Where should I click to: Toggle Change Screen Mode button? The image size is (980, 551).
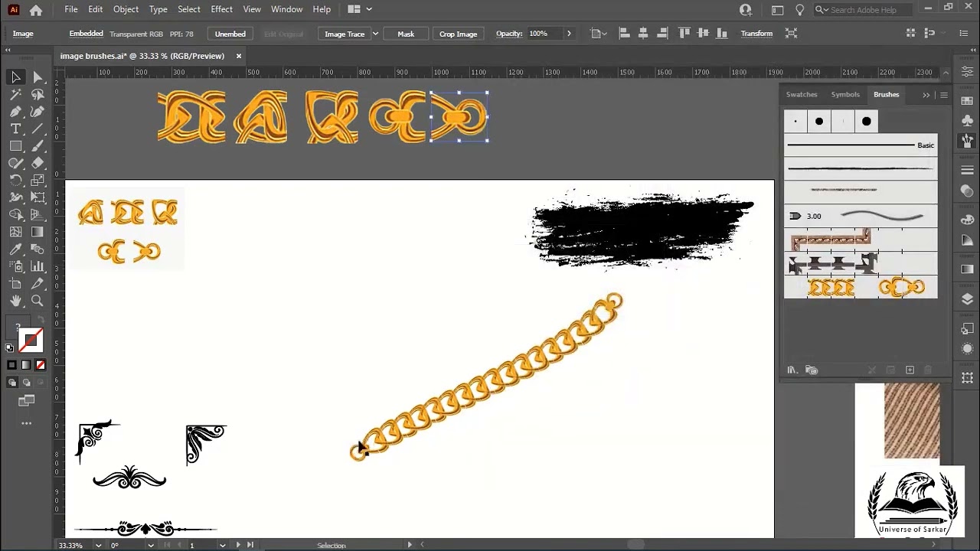(27, 400)
